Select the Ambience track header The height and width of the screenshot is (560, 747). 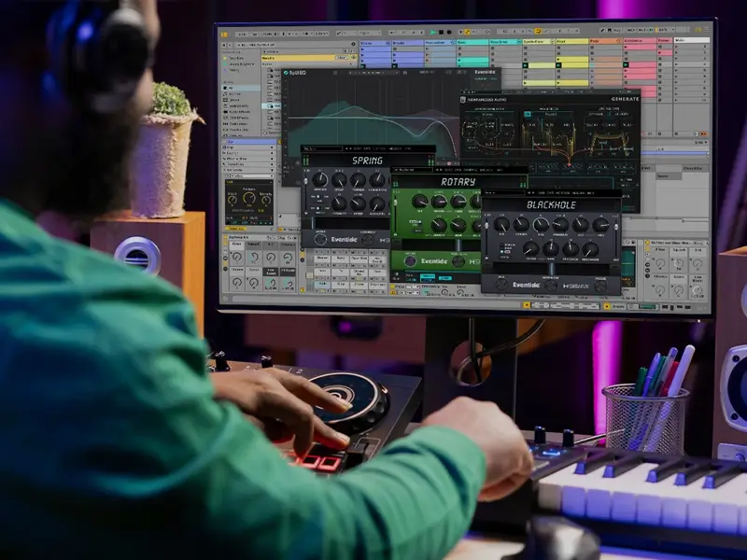pyautogui.click(x=641, y=41)
